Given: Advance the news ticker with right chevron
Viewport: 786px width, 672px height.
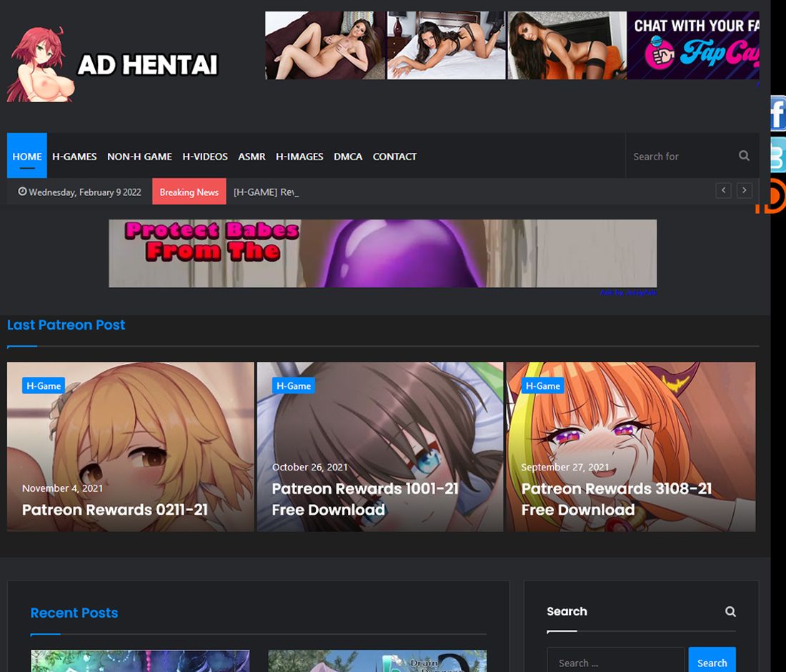Looking at the screenshot, I should pos(744,190).
